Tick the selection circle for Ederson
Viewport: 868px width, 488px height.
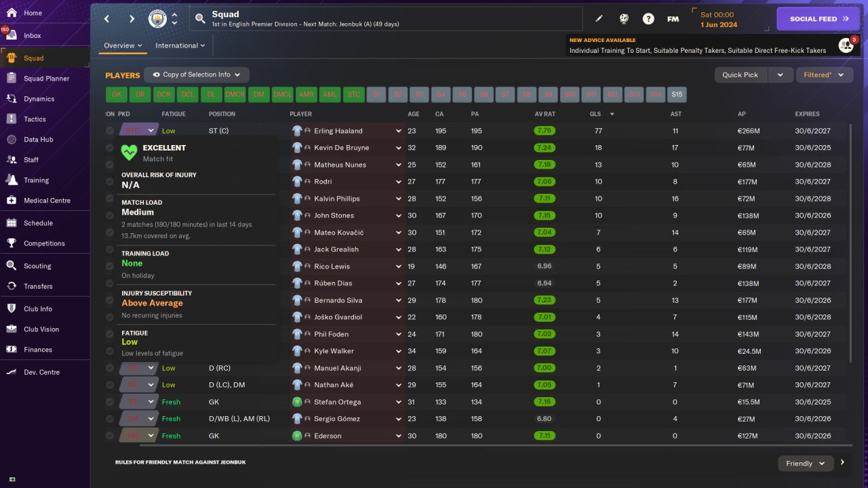(x=111, y=436)
